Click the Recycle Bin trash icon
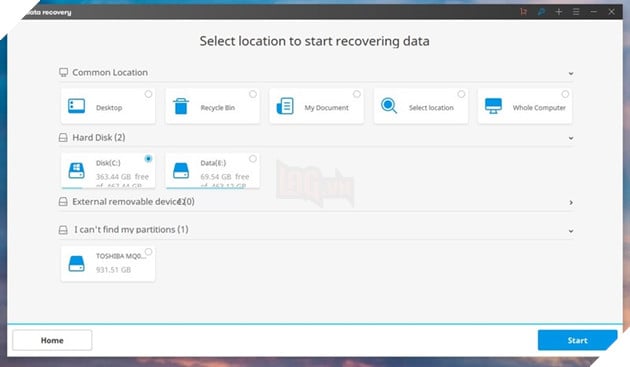This screenshot has height=367, width=630. point(181,106)
